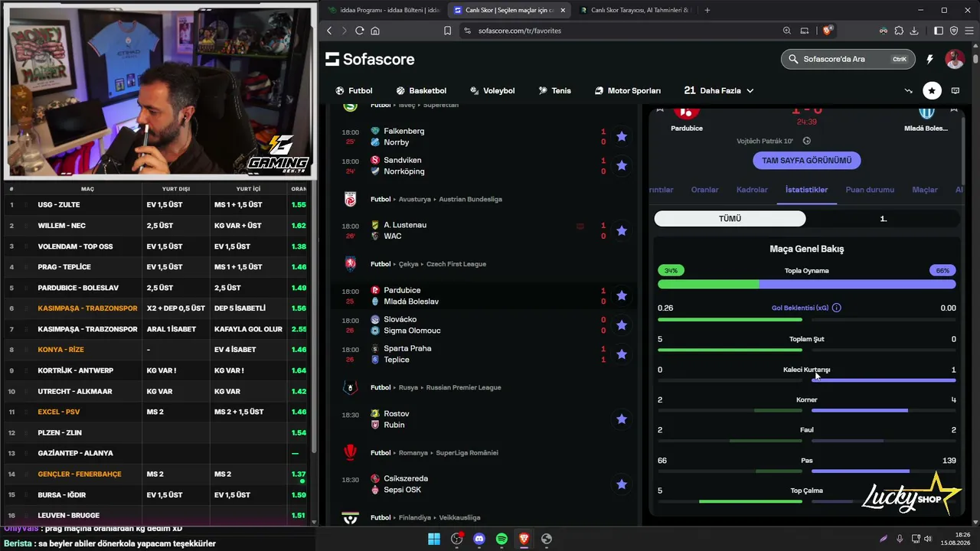Switch to the Canlı Skor Tarayıcısı browser tab
Image resolution: width=980 pixels, height=551 pixels.
pos(635,10)
